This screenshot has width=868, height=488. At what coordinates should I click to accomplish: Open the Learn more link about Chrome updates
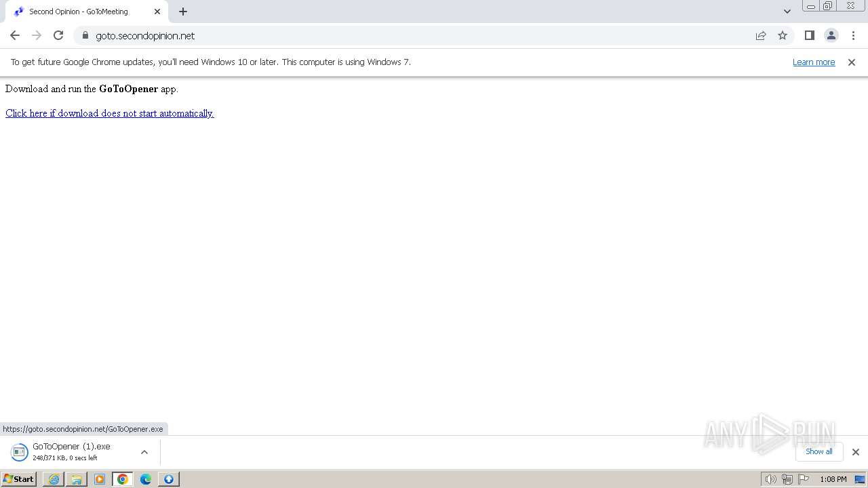pos(814,62)
